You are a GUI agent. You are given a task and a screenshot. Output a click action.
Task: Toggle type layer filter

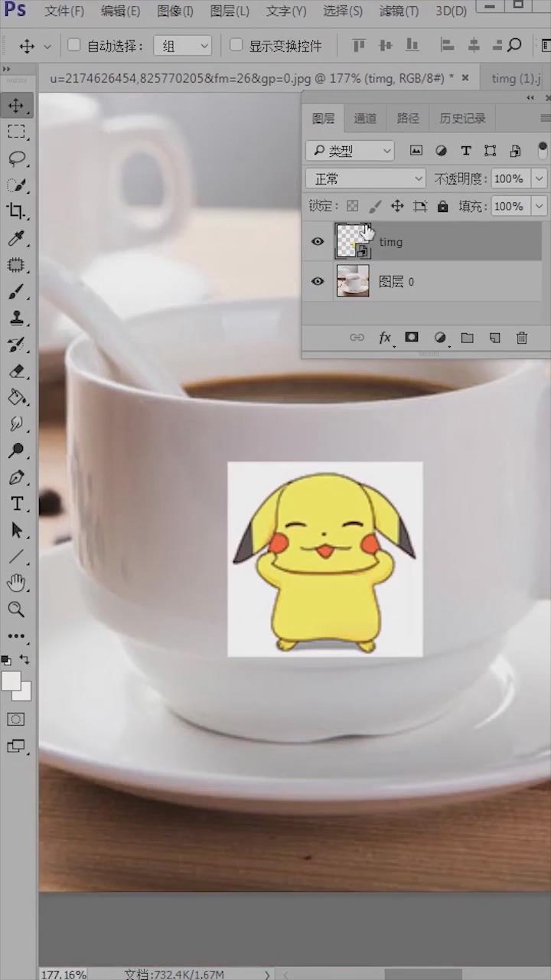tap(465, 151)
